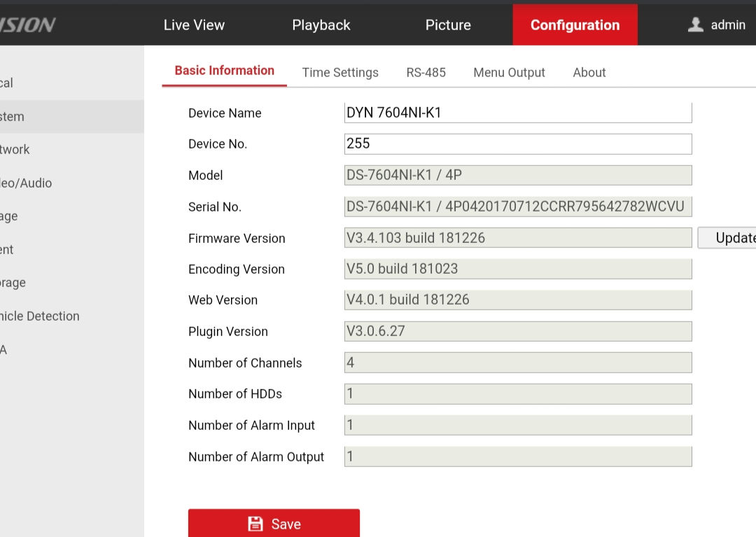Go to the Menu Output tab

(509, 72)
